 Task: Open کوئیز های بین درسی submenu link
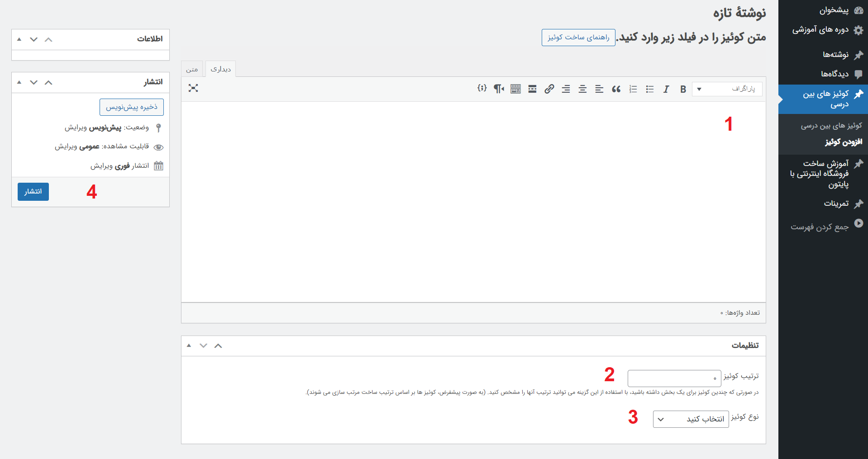click(831, 126)
